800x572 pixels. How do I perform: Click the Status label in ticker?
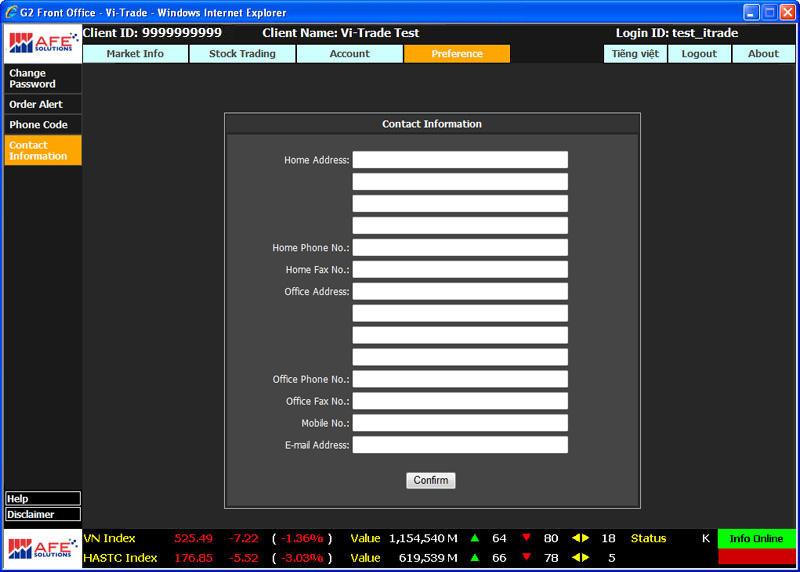648,538
